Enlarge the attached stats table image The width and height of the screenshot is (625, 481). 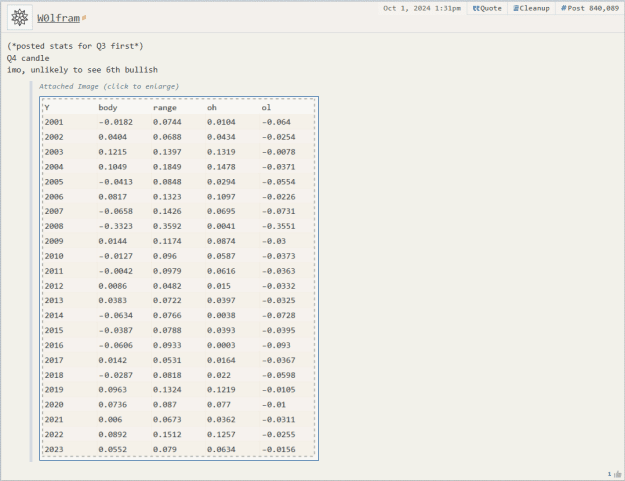pos(179,279)
